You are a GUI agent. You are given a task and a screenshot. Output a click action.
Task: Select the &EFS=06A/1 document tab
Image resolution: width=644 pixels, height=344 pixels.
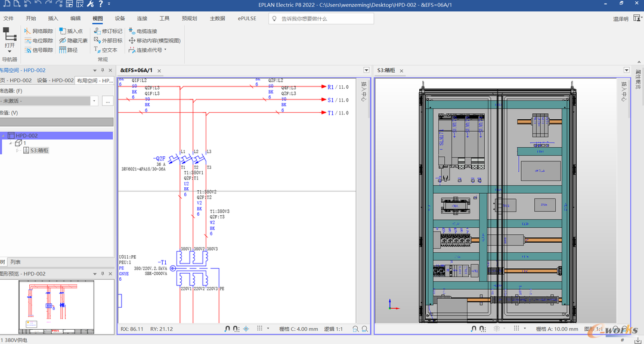pos(136,70)
